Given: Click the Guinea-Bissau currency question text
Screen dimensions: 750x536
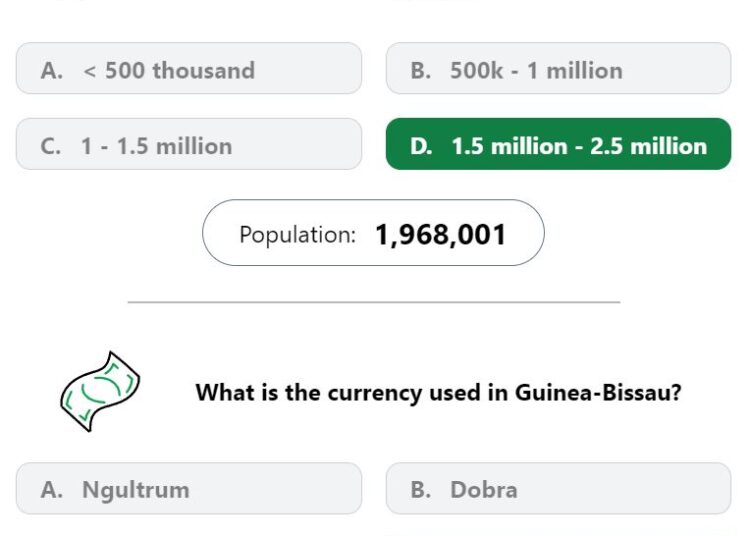Looking at the screenshot, I should coord(438,393).
